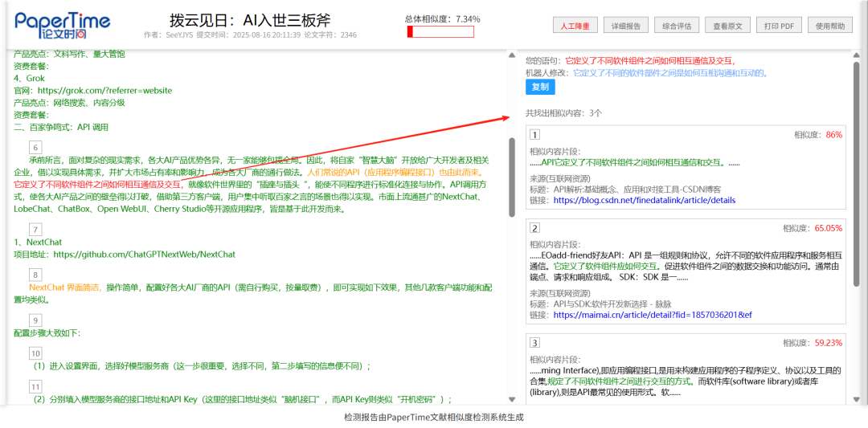Open the blog.csdn.net source link
This screenshot has width=868, height=428.
(644, 200)
